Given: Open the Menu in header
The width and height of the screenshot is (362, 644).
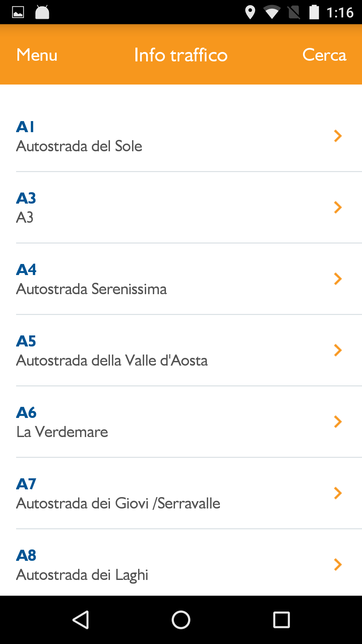Looking at the screenshot, I should [37, 55].
